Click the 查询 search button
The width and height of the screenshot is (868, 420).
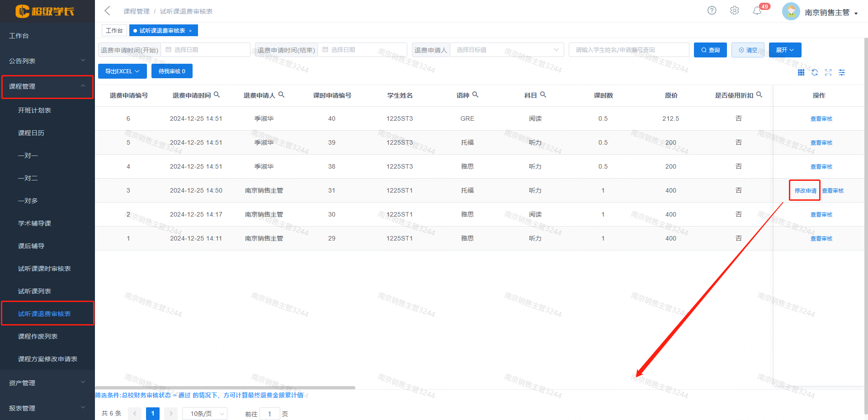[x=710, y=50]
